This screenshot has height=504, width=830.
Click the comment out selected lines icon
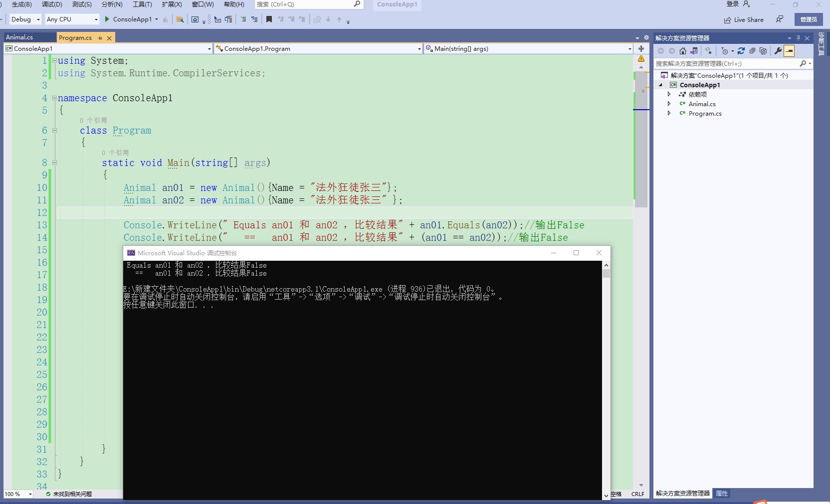(x=243, y=19)
